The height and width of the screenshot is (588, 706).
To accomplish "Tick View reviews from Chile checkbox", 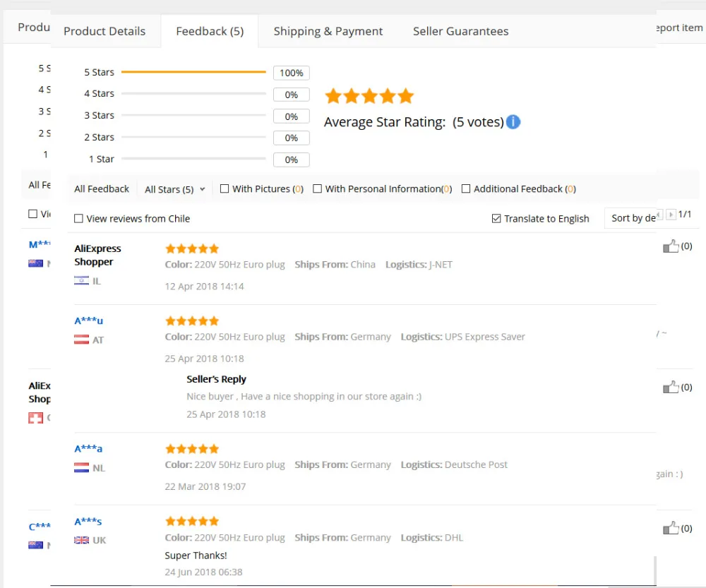I will click(78, 218).
